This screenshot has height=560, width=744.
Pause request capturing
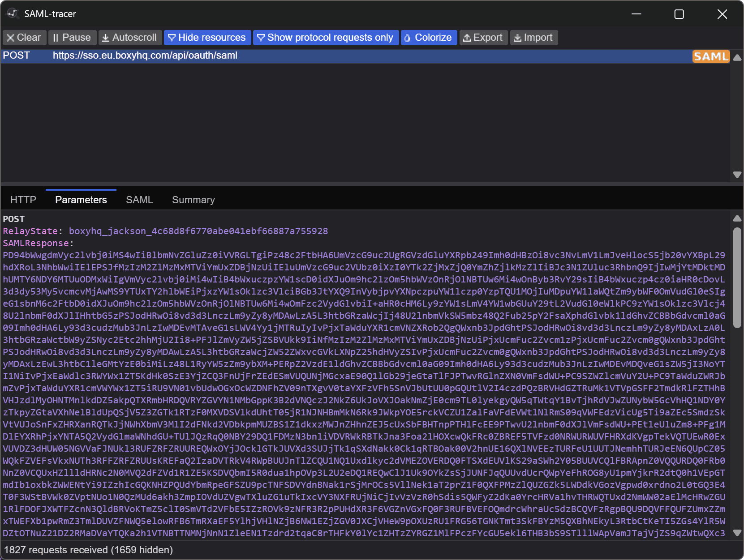pyautogui.click(x=72, y=38)
